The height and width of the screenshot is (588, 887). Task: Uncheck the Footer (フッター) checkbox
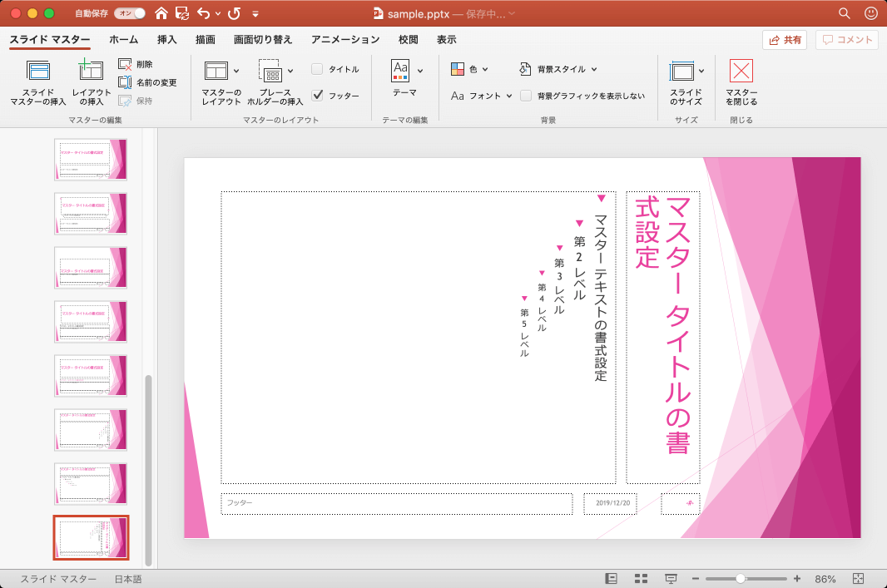pyautogui.click(x=317, y=96)
